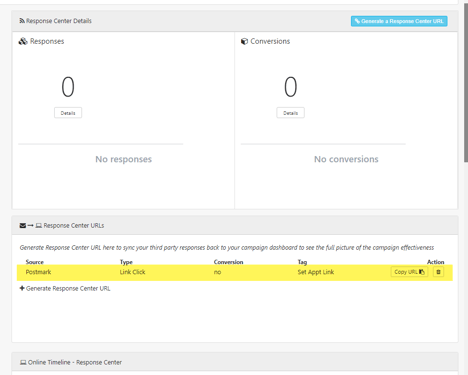Click the laptop icon in Online Timeline header
The width and height of the screenshot is (468, 375).
[x=23, y=362]
